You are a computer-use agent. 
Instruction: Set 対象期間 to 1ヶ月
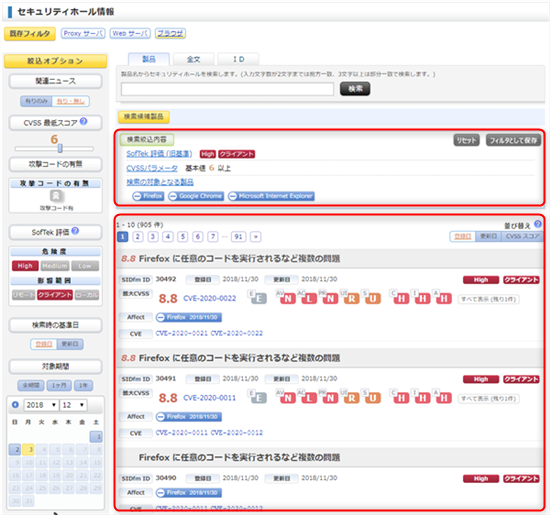point(59,385)
